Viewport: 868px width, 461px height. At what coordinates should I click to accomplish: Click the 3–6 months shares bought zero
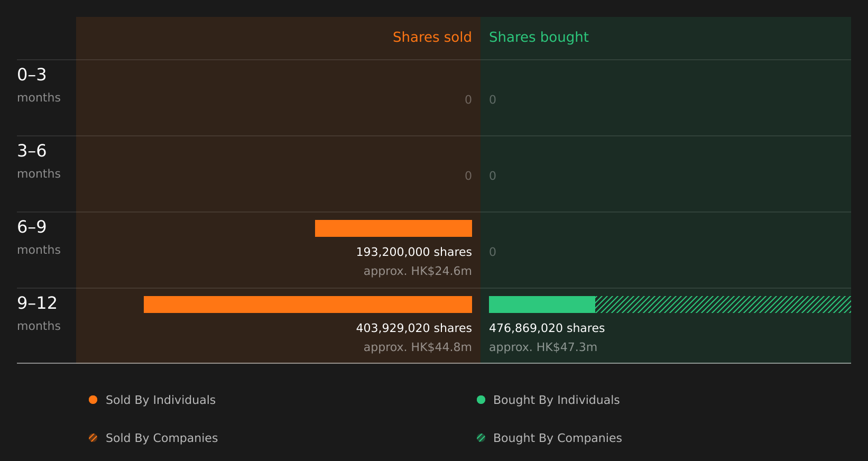[x=493, y=176]
